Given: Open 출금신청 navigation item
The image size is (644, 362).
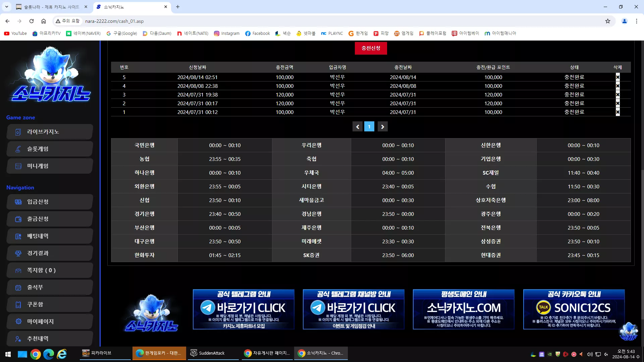Looking at the screenshot, I should 50,219.
